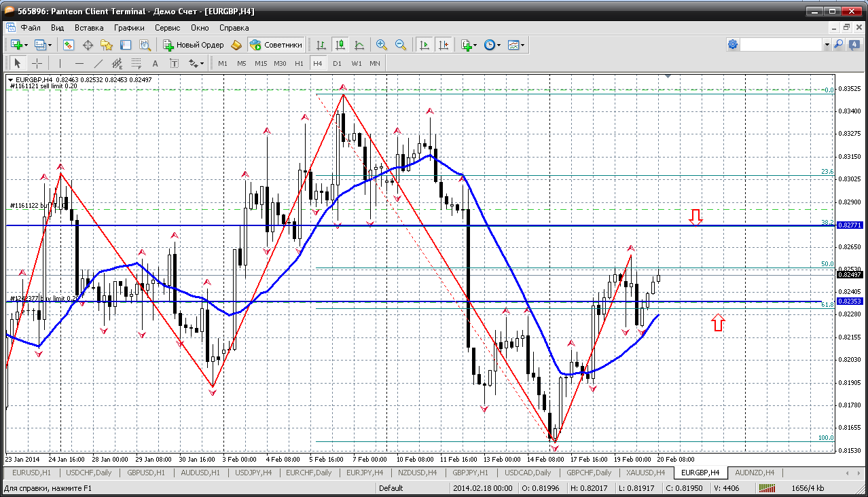Click the zoom out magnifier icon
This screenshot has width=868, height=497.
click(401, 45)
